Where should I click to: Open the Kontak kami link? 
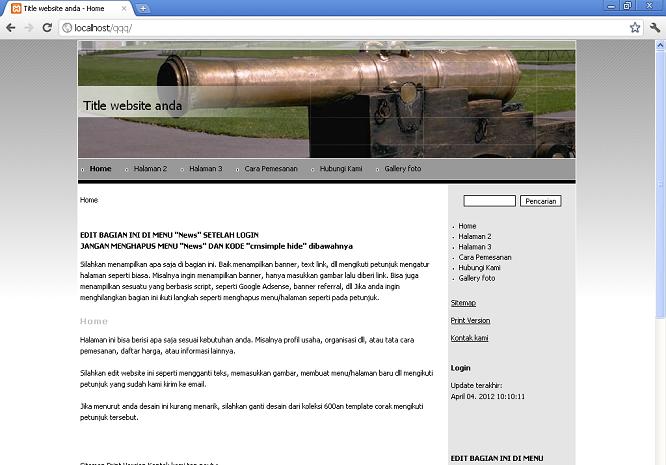click(x=469, y=338)
